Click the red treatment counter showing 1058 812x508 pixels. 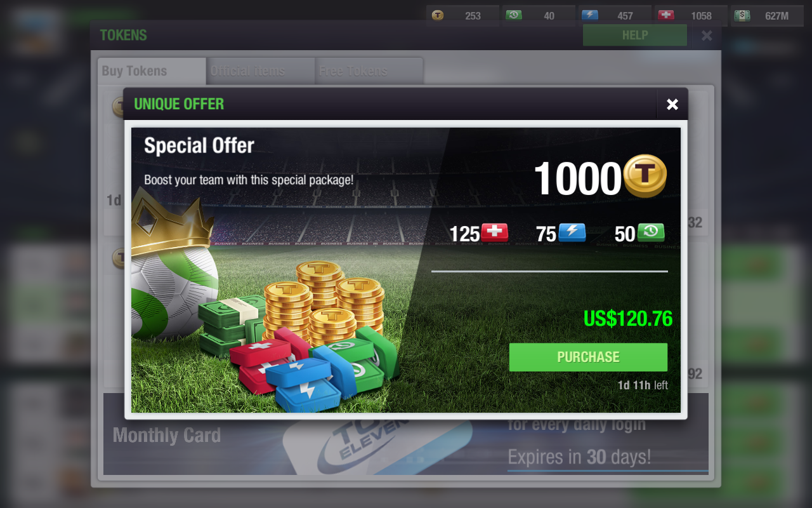pos(691,16)
